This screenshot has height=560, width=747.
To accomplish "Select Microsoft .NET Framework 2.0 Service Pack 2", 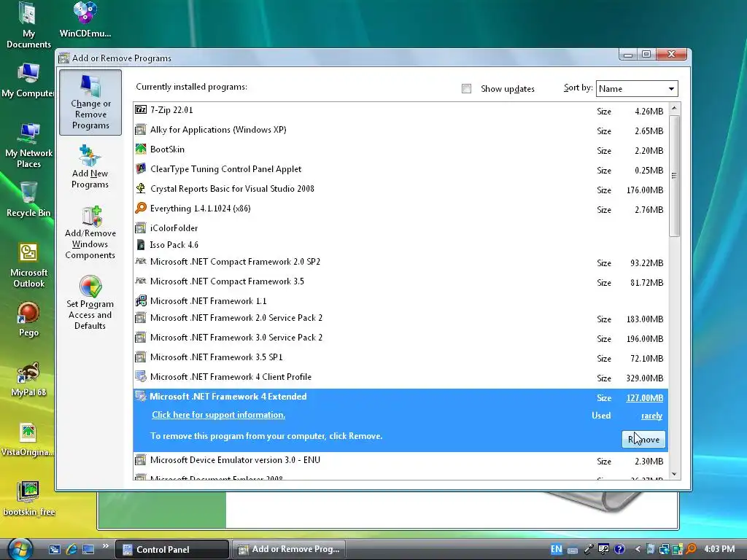I will tap(400, 318).
